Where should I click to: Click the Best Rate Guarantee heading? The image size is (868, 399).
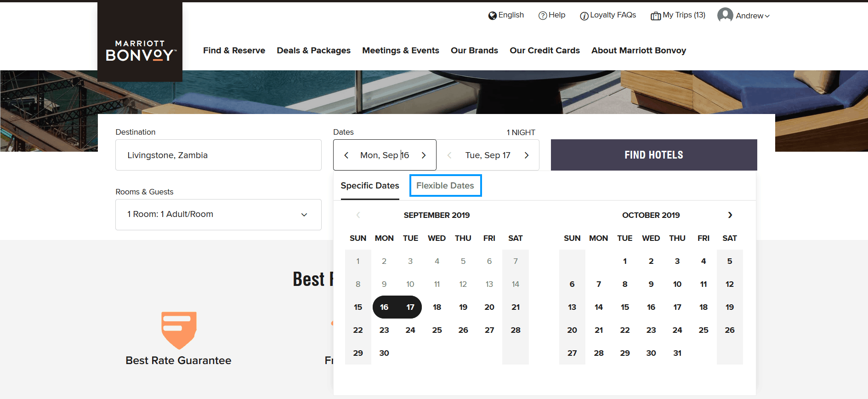pos(179,360)
